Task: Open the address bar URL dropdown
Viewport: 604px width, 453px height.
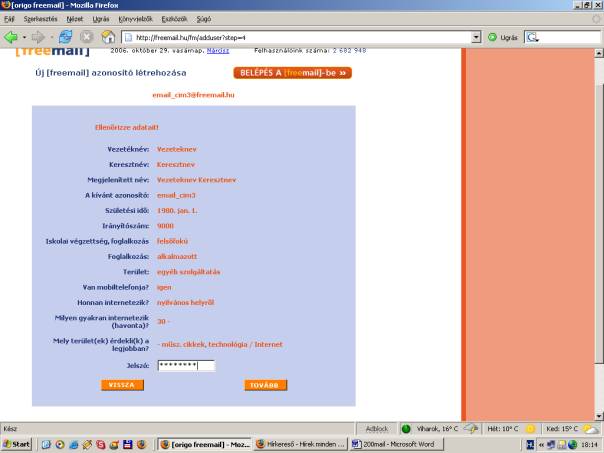Action: coord(475,37)
